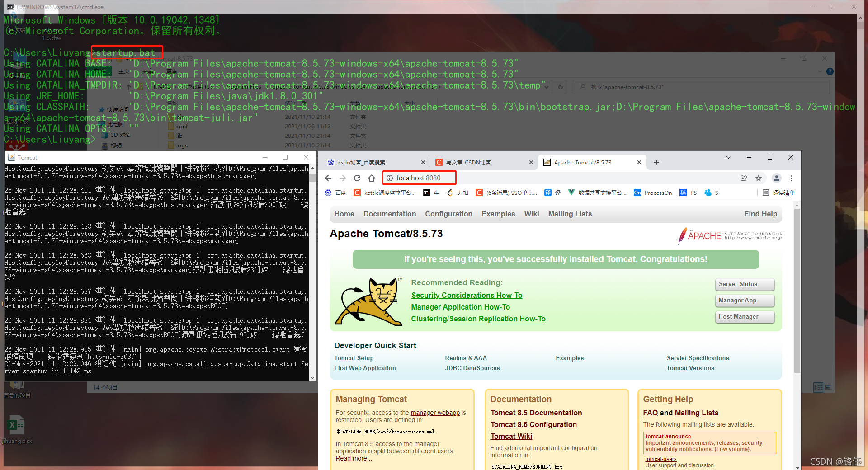Open the FAQ link

(x=651, y=413)
